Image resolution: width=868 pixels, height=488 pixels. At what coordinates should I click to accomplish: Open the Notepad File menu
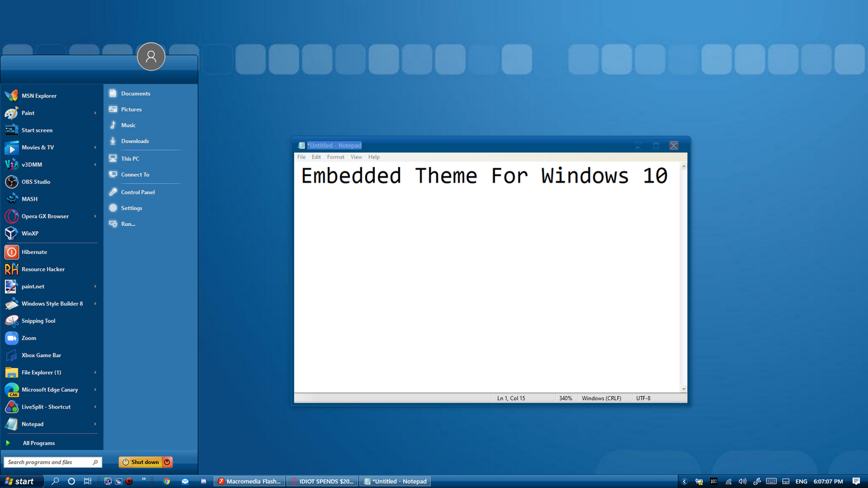tap(301, 157)
